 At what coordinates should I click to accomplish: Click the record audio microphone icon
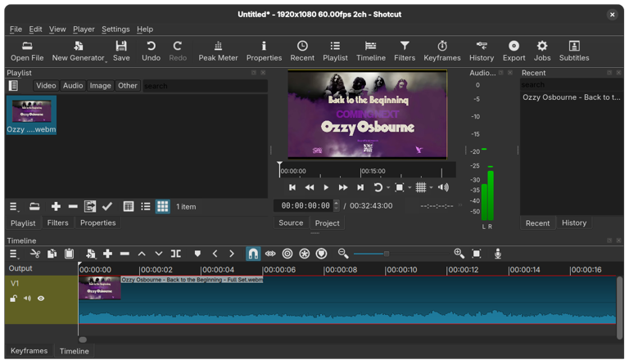(x=497, y=254)
